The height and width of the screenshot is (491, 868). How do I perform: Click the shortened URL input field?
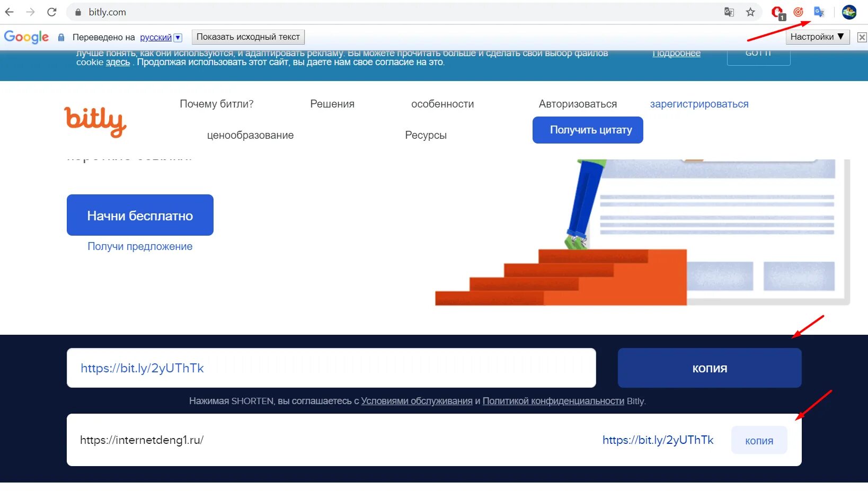pyautogui.click(x=331, y=368)
